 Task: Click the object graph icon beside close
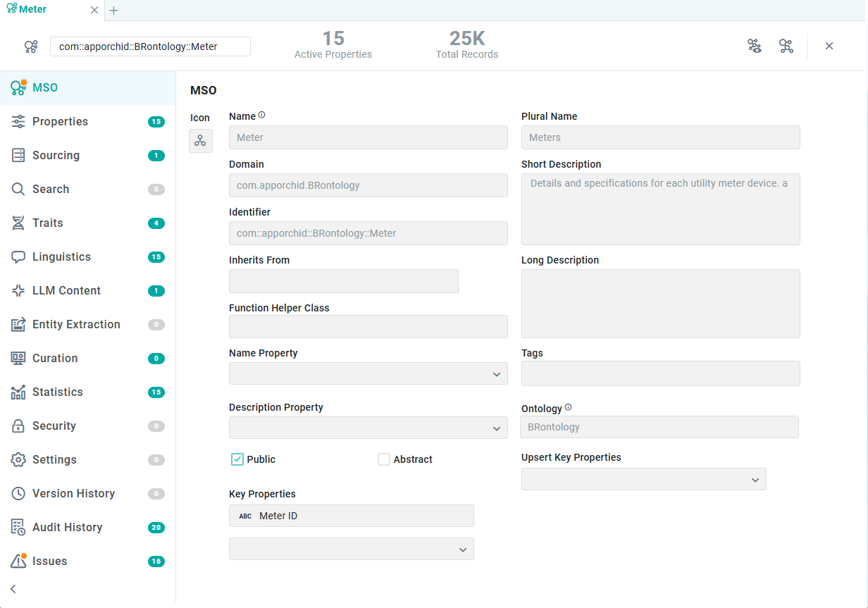(786, 46)
